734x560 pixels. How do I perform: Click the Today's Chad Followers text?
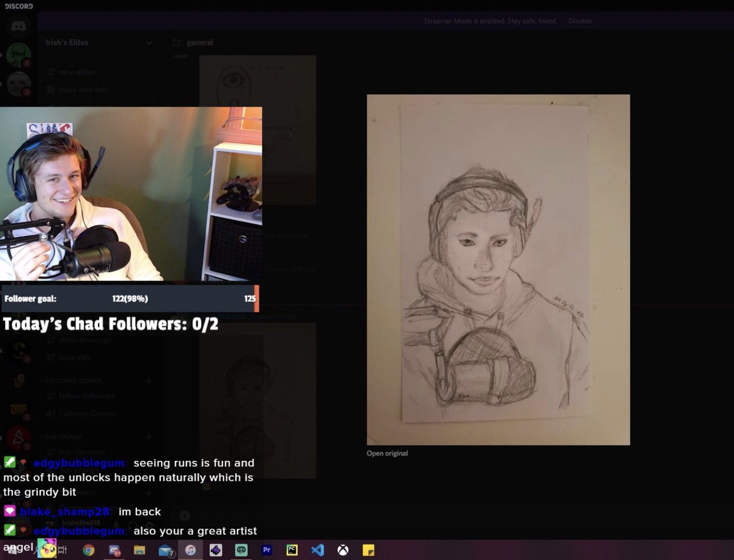click(x=111, y=324)
